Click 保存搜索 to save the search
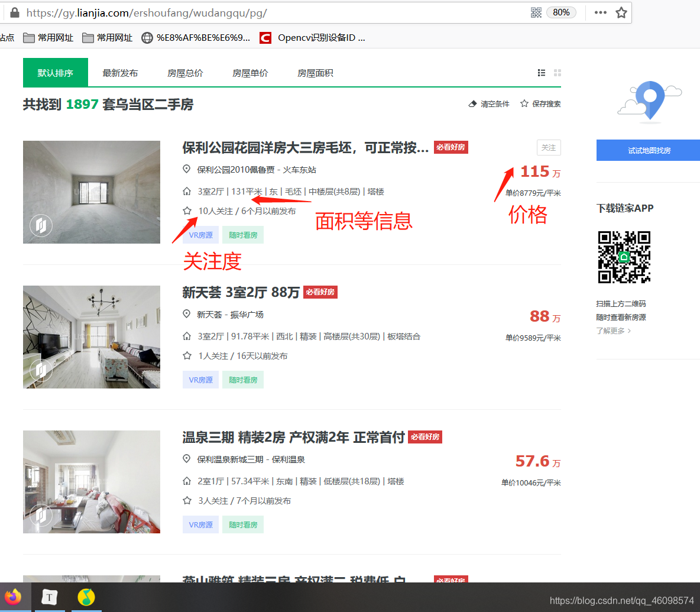This screenshot has width=700, height=612. pyautogui.click(x=540, y=104)
